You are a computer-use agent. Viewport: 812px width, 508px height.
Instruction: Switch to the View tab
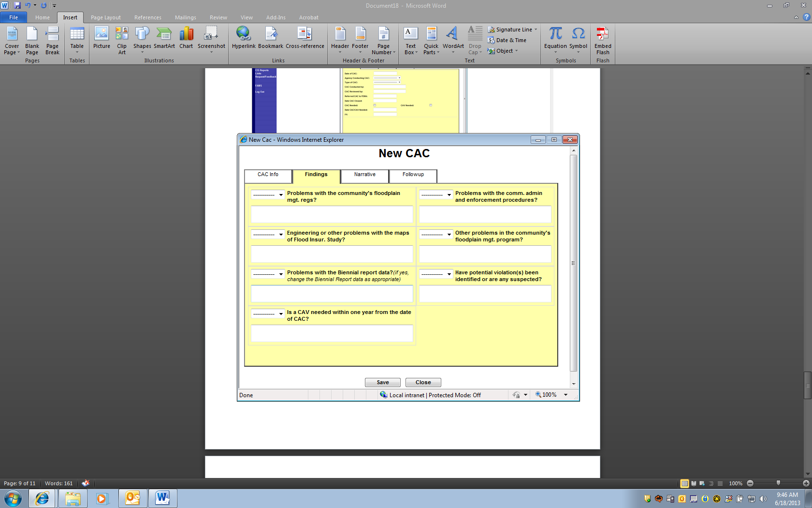pyautogui.click(x=246, y=17)
